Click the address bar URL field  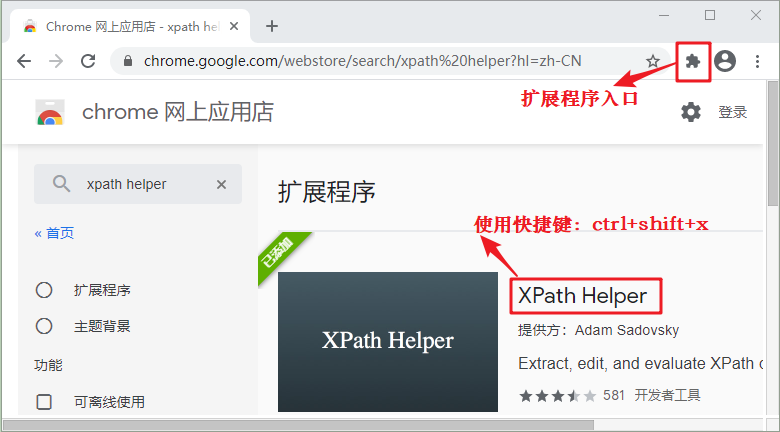(380, 61)
